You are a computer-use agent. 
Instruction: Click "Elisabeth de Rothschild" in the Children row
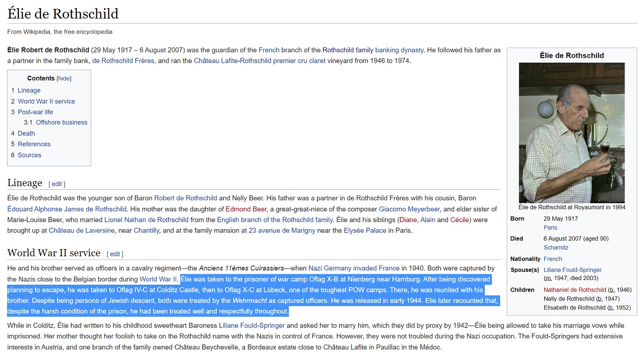[575, 307]
